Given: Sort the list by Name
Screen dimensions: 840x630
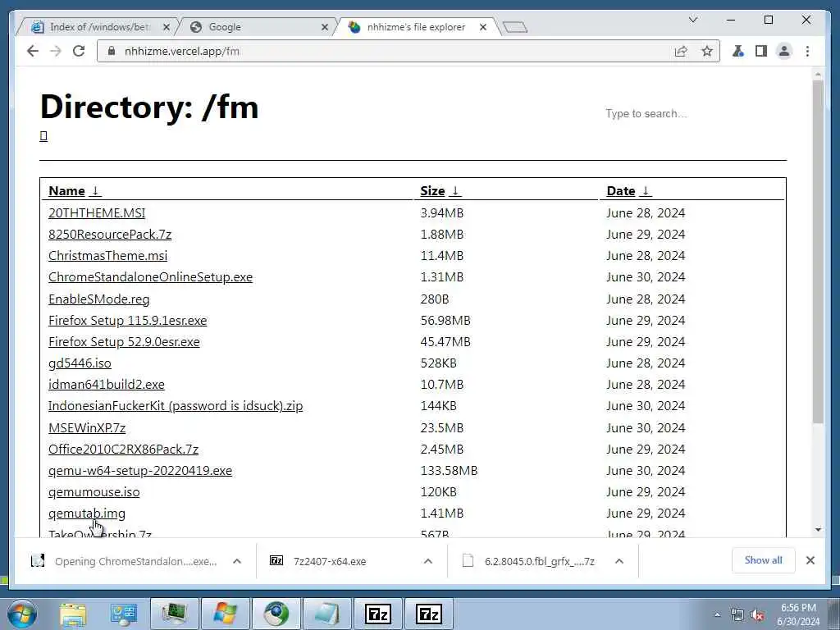Looking at the screenshot, I should pos(75,190).
